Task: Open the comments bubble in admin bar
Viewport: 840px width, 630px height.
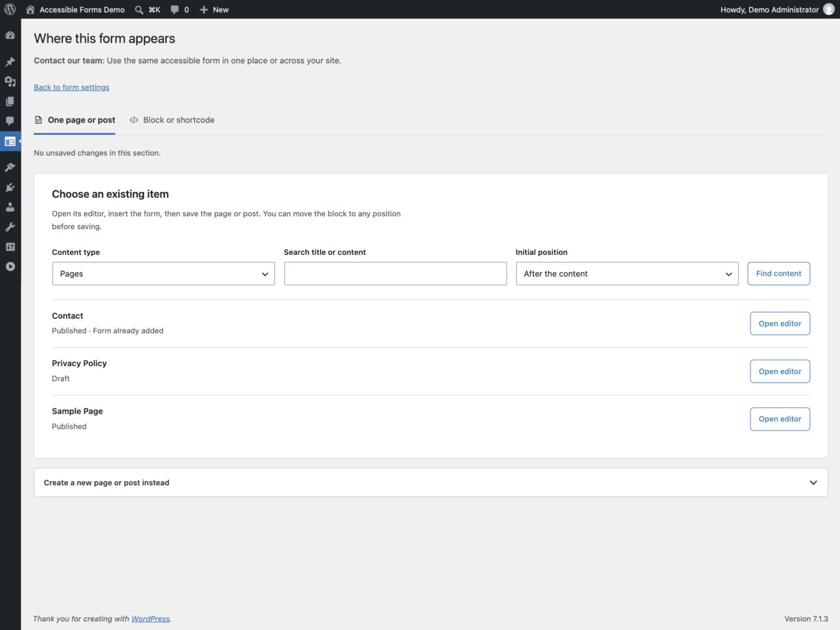Action: point(179,9)
